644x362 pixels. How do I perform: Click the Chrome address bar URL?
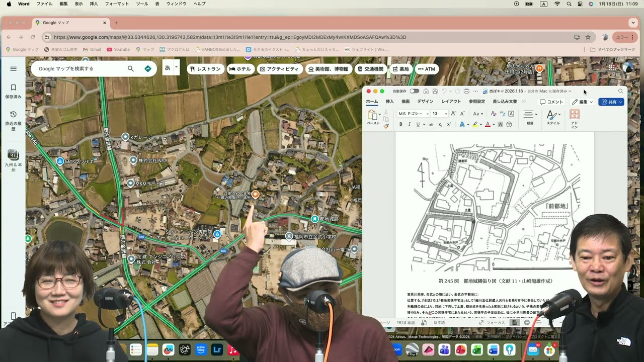coord(230,37)
